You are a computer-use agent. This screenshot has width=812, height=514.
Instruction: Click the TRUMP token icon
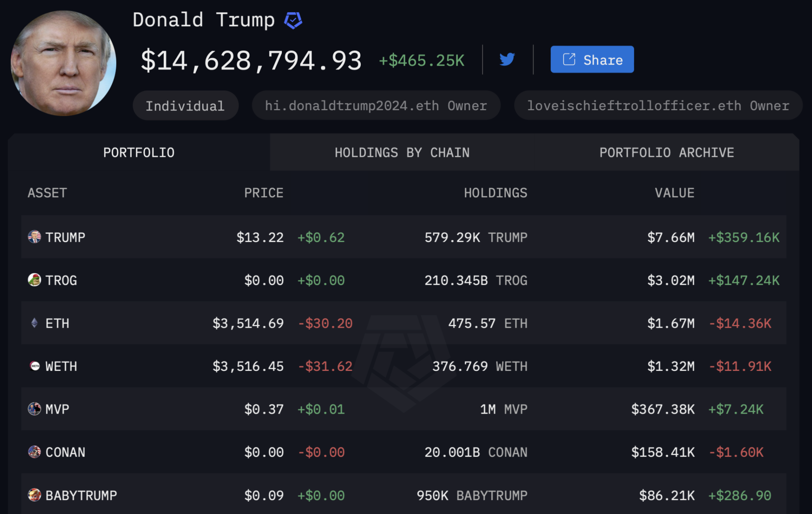(34, 237)
